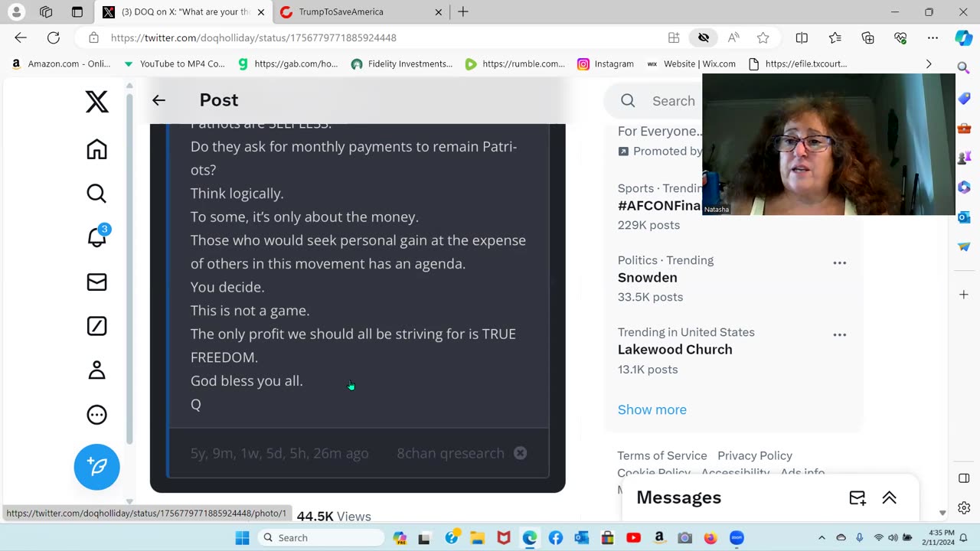The image size is (980, 551).
Task: Open rumble.com bookmark
Action: pos(515,64)
